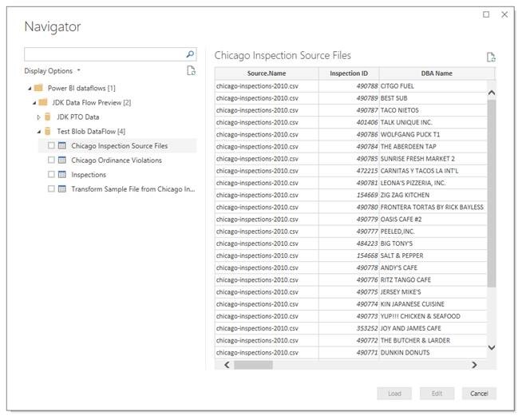526x420 pixels.
Task: Click the scroll down arrow of preview
Action: [492, 347]
